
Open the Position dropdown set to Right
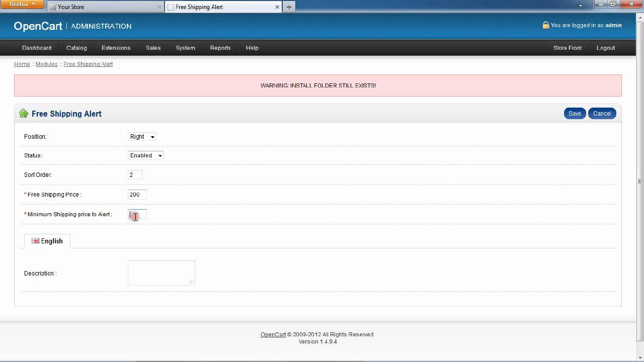142,137
